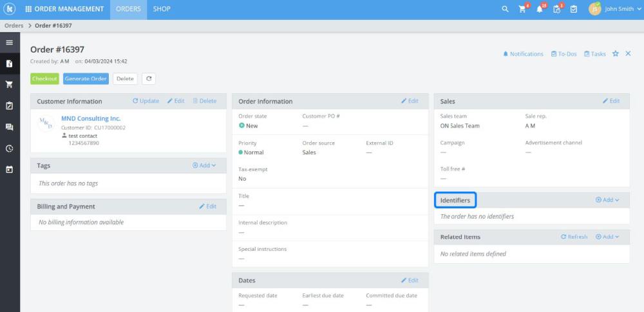Close the order with X icon
The width and height of the screenshot is (644, 312).
click(x=628, y=54)
